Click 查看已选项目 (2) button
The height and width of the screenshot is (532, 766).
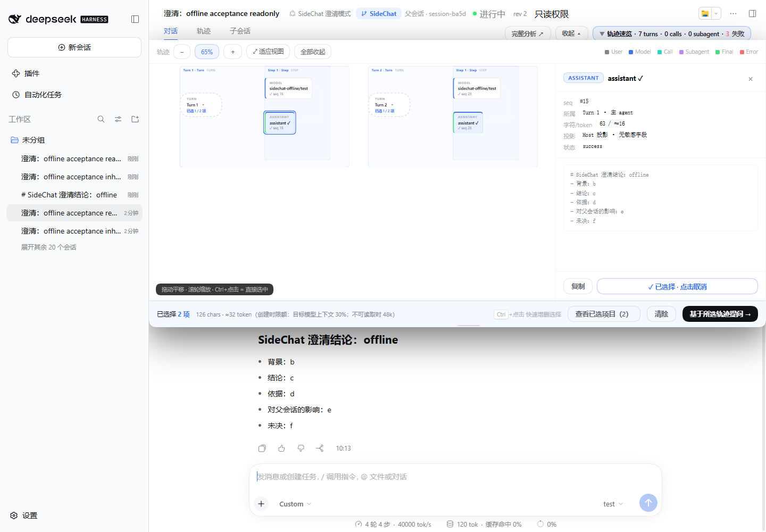pos(604,314)
